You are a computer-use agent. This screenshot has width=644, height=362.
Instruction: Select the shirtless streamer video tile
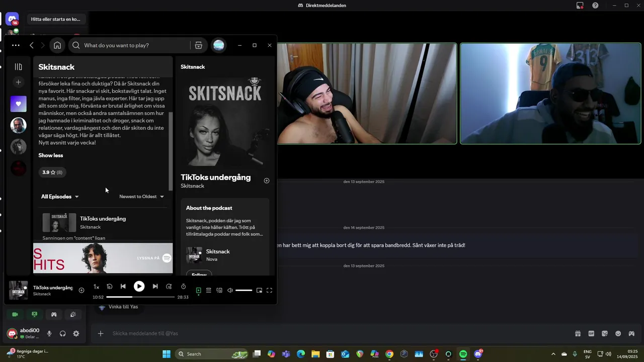pyautogui.click(x=367, y=94)
